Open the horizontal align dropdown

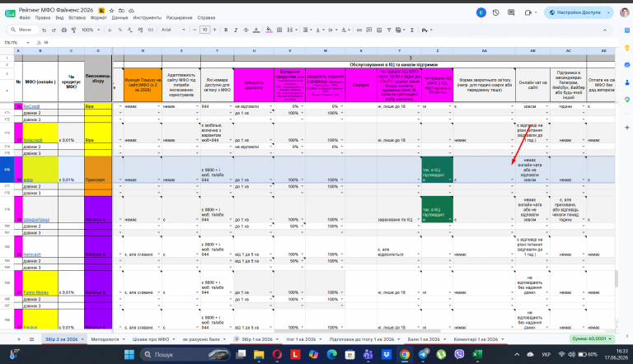[x=307, y=30]
